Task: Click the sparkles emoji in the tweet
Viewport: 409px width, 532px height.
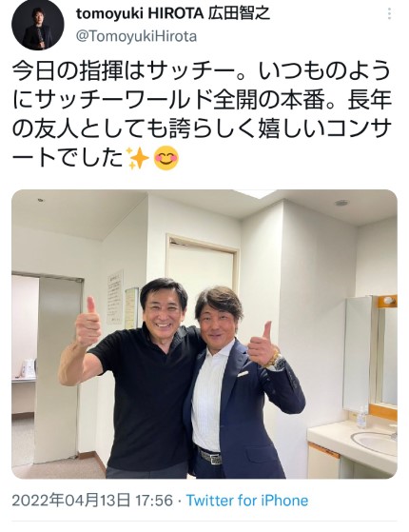Action: point(138,158)
